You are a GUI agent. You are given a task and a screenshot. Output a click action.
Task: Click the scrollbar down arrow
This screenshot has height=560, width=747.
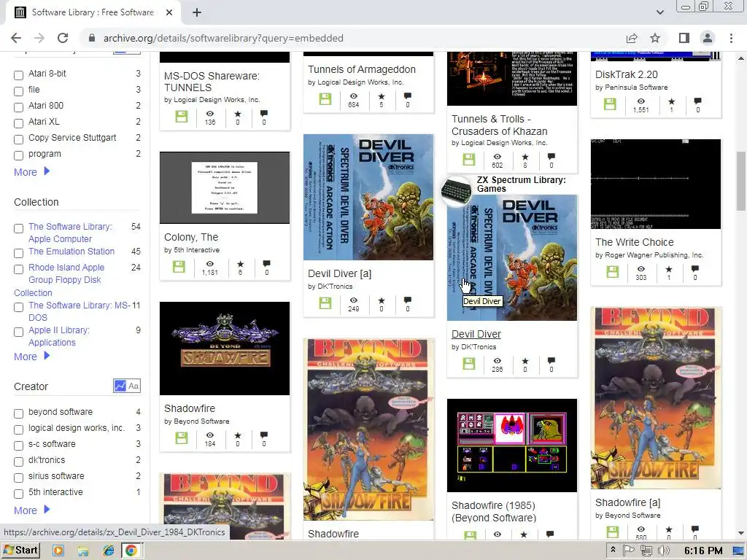741,533
